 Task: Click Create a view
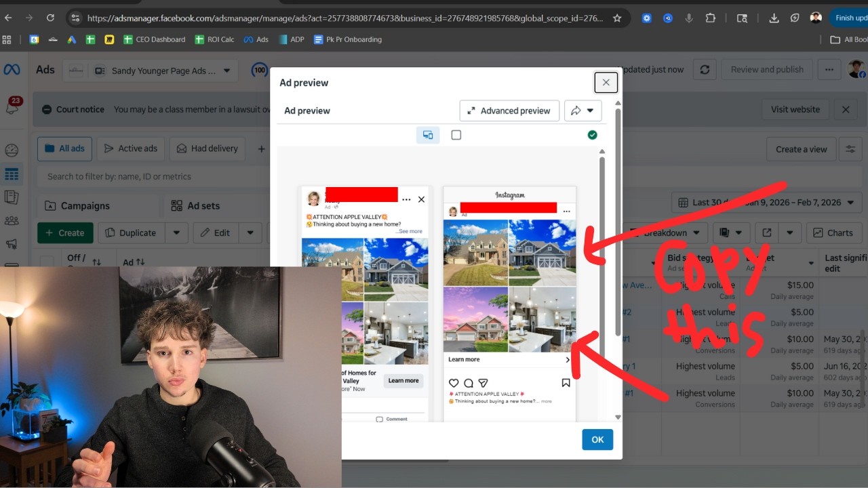(x=802, y=149)
